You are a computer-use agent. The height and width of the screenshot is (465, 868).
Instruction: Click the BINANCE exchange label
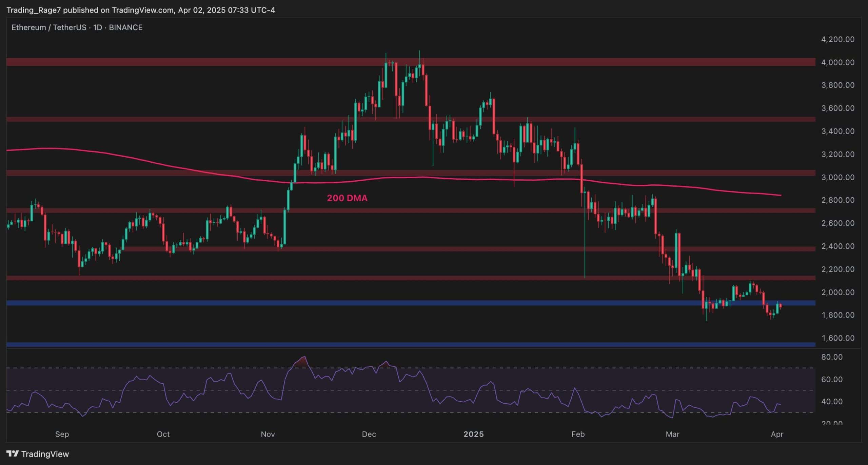pos(126,27)
